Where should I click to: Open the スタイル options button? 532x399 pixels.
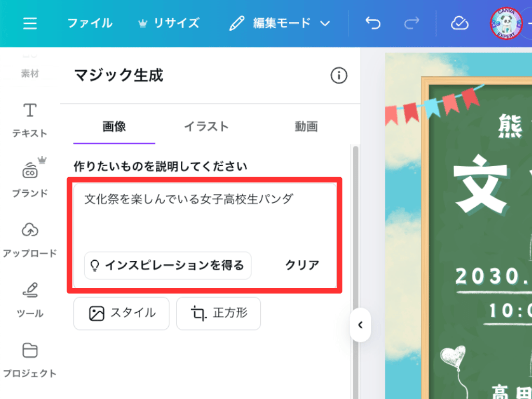(122, 313)
